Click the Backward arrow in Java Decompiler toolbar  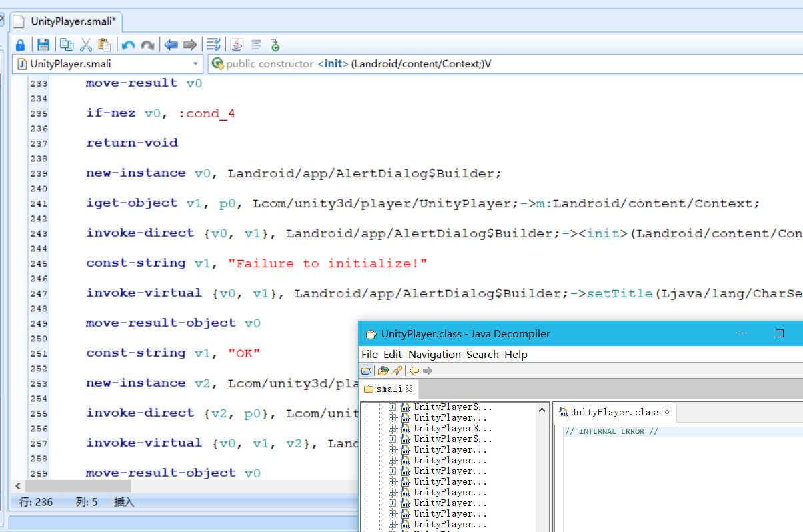tap(414, 371)
